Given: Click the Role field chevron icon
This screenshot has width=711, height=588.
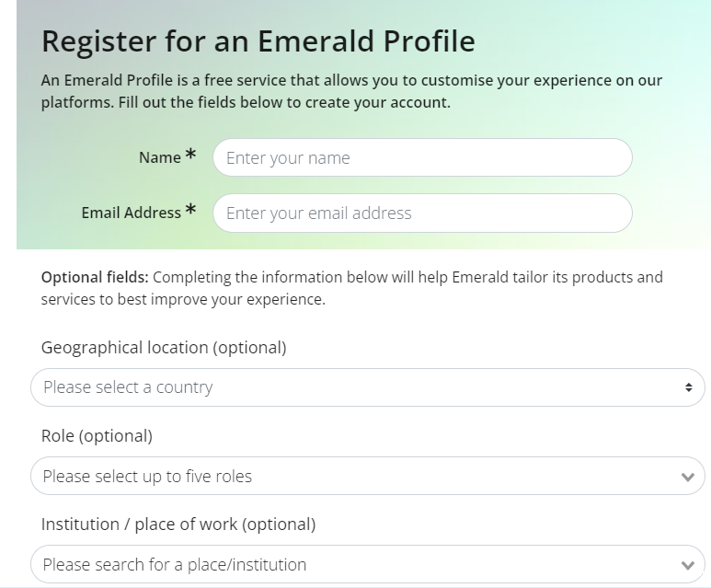Looking at the screenshot, I should (687, 477).
